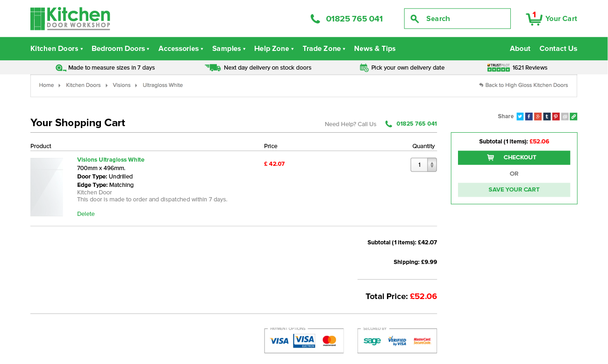This screenshot has width=608, height=364.
Task: Open the Contact Us page
Action: pos(558,49)
